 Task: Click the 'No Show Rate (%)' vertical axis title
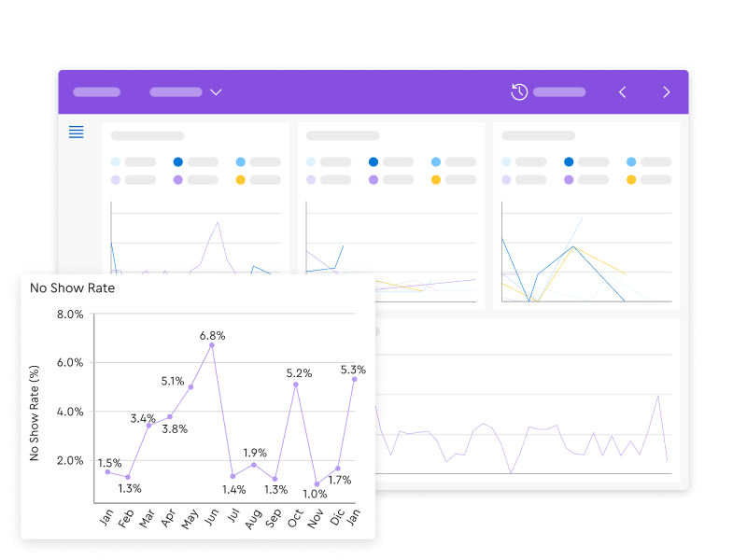(x=34, y=413)
